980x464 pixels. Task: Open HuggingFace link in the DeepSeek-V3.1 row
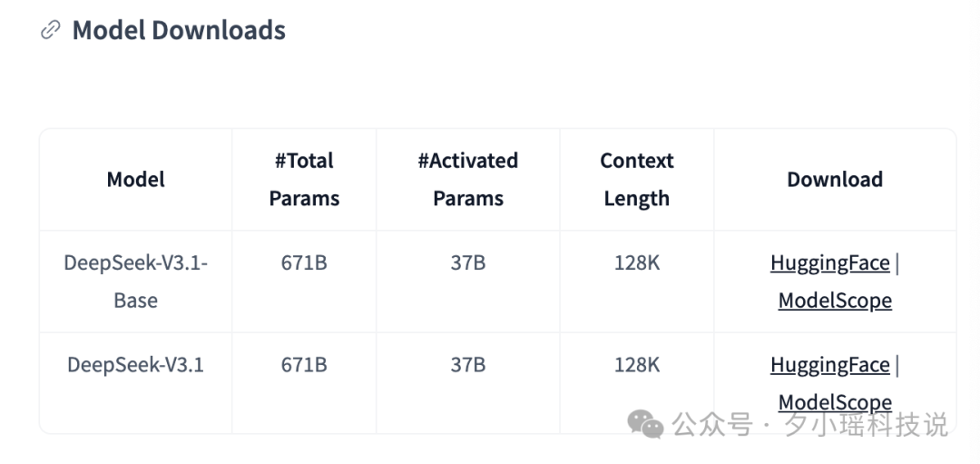click(x=829, y=365)
